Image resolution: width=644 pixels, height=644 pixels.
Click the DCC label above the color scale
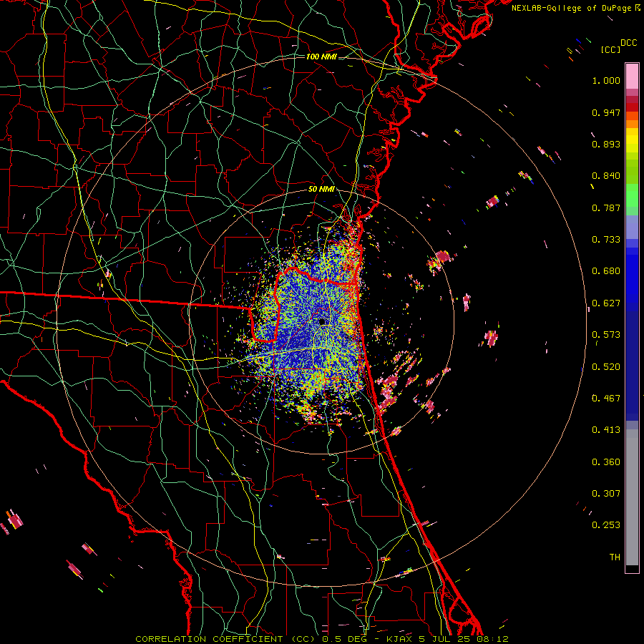[x=628, y=43]
